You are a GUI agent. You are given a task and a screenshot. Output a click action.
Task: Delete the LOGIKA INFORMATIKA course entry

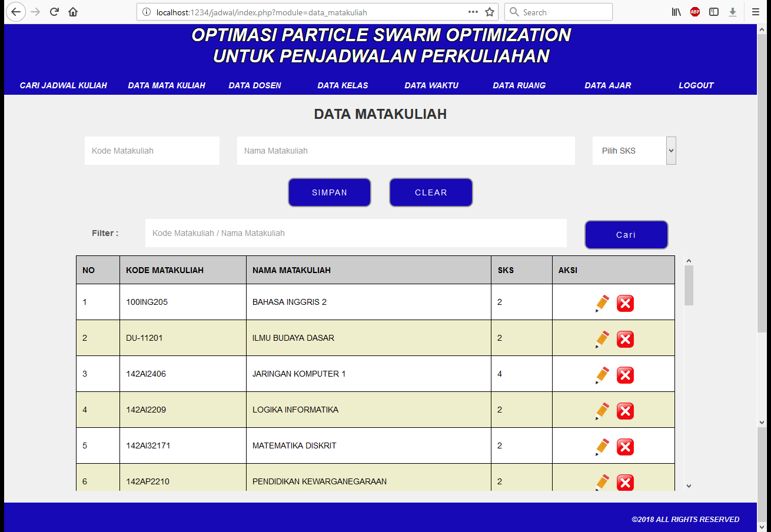[625, 411]
